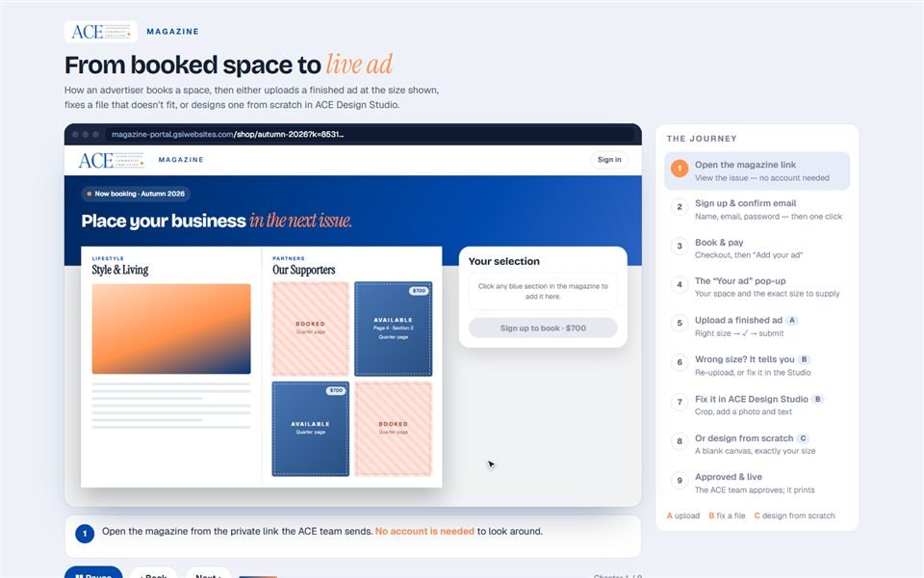Click Sign up to book · $700 button
Image resolution: width=924 pixels, height=578 pixels.
pyautogui.click(x=543, y=328)
